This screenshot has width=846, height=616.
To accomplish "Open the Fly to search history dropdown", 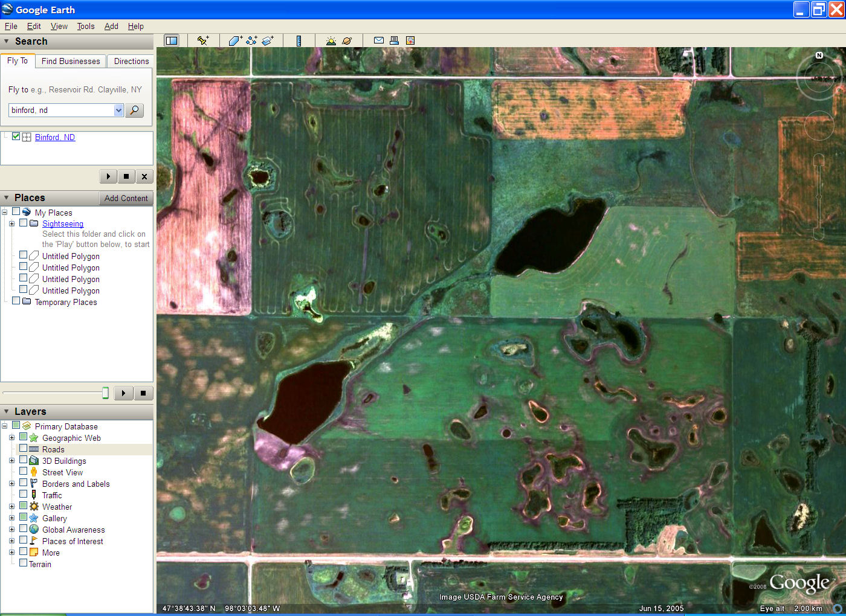I will [x=118, y=110].
